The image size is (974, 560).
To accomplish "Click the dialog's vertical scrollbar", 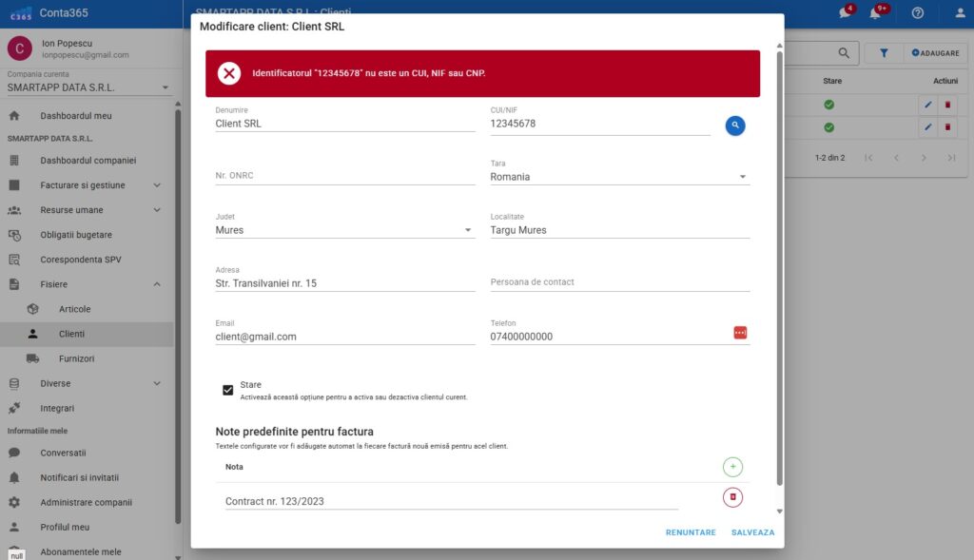I will point(780,266).
